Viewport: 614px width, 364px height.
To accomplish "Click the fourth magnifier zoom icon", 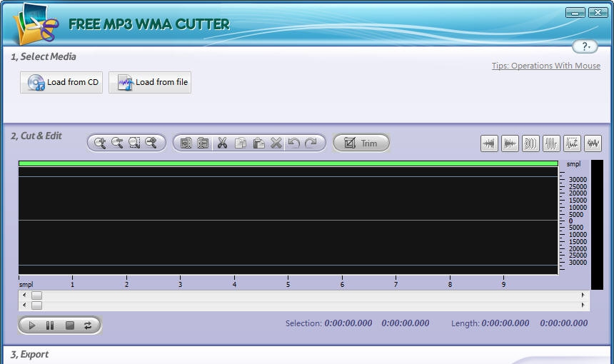I will [151, 143].
